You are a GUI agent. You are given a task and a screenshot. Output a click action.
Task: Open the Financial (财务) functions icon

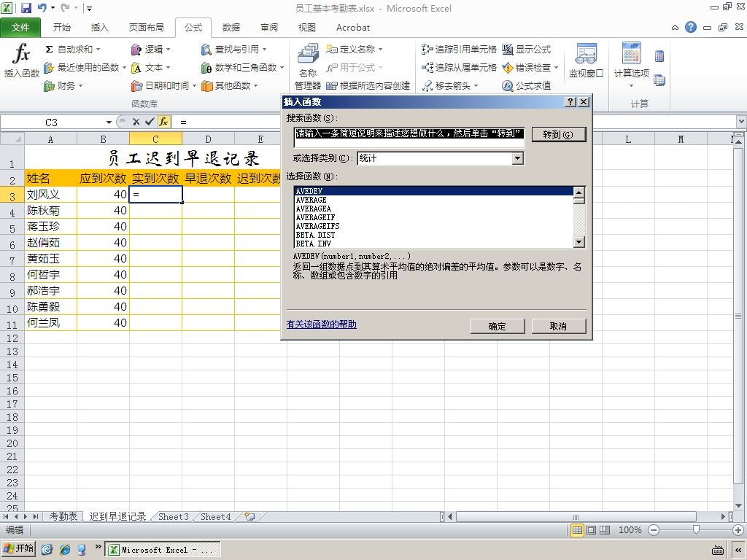point(49,86)
